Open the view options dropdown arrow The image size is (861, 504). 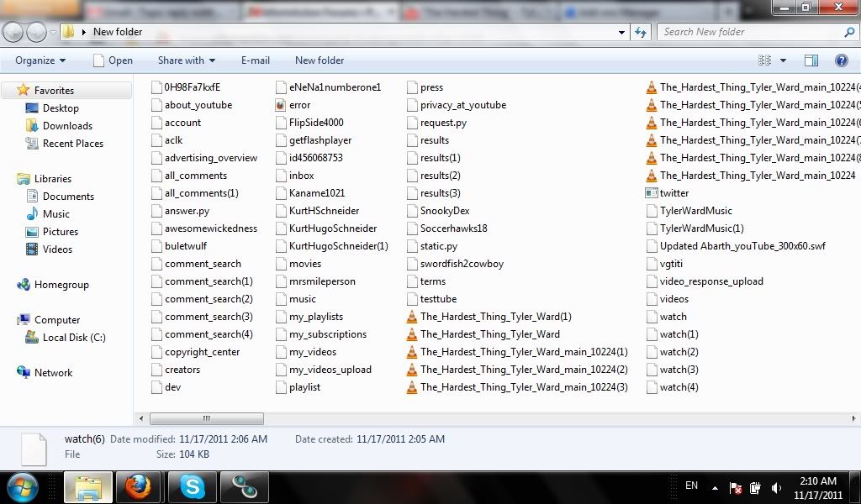[783, 60]
